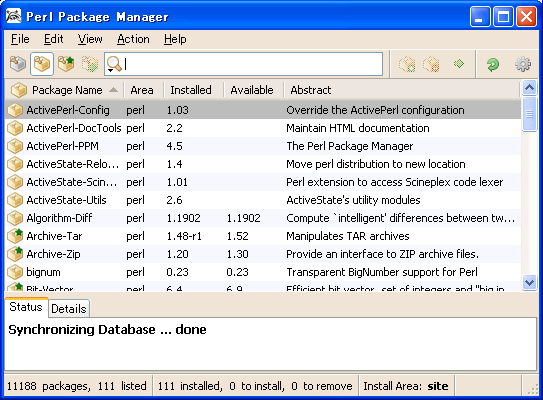The height and width of the screenshot is (400, 543).
Task: Click available version 1.52
Action: click(238, 236)
